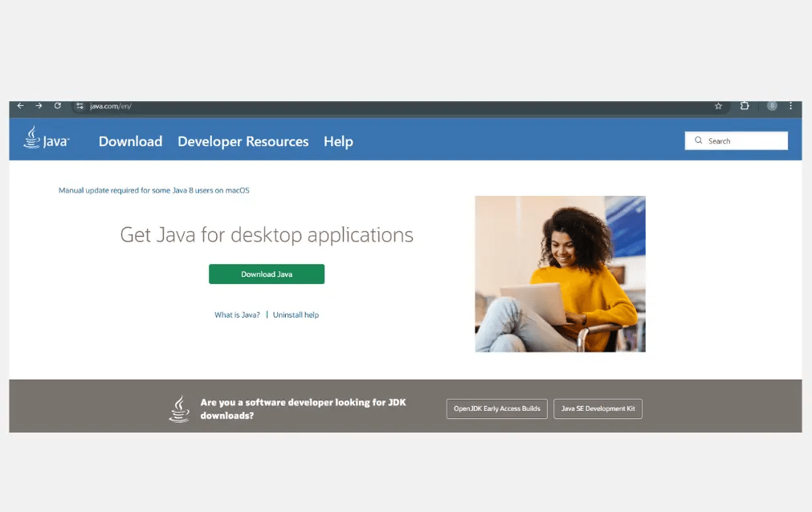Open the Uninstall help link

pos(296,315)
